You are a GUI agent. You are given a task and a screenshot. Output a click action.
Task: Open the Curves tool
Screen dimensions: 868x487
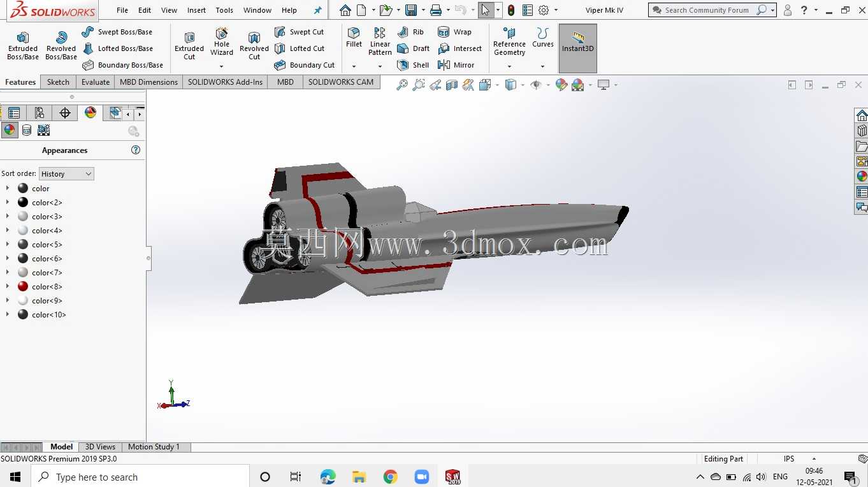coord(543,38)
